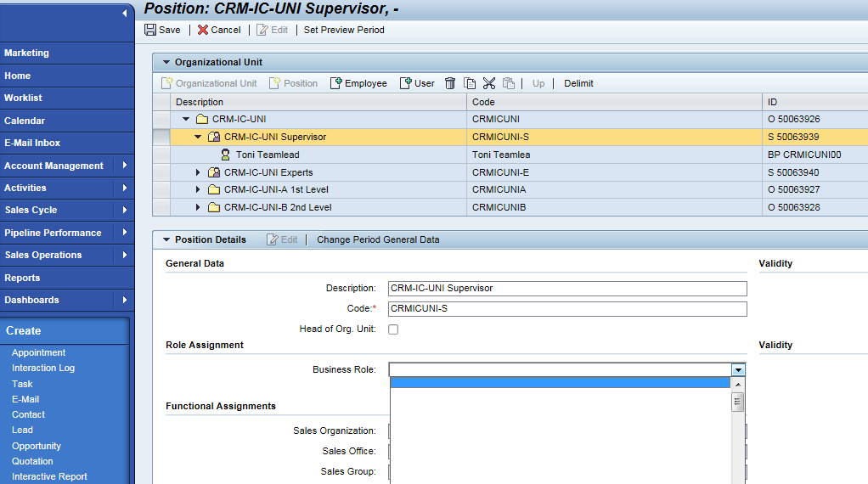Expand the CRM-IC-UNI-A 1st Level node
868x484 pixels.
(x=198, y=189)
